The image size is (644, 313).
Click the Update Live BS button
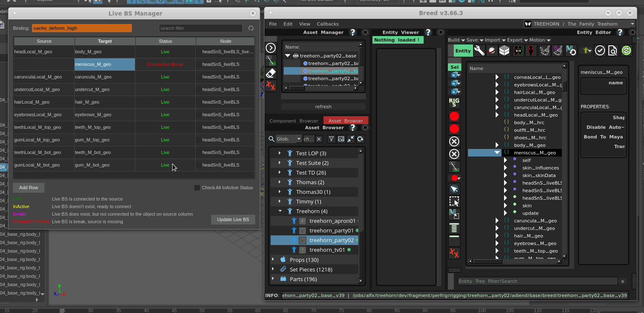pos(233,219)
